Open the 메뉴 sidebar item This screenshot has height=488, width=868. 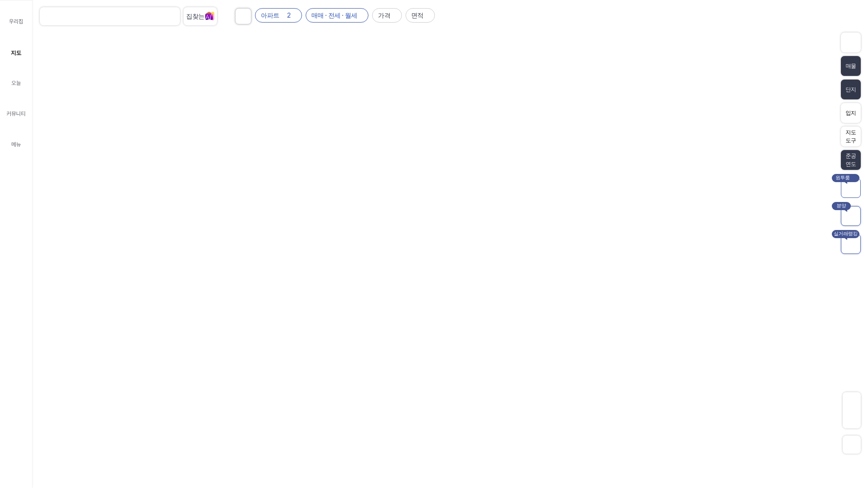[x=16, y=144]
